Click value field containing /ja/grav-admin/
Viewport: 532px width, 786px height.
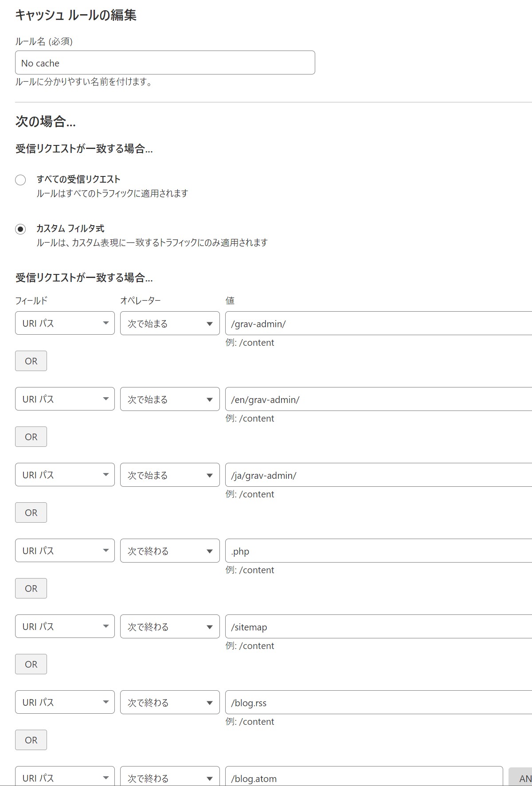(379, 475)
